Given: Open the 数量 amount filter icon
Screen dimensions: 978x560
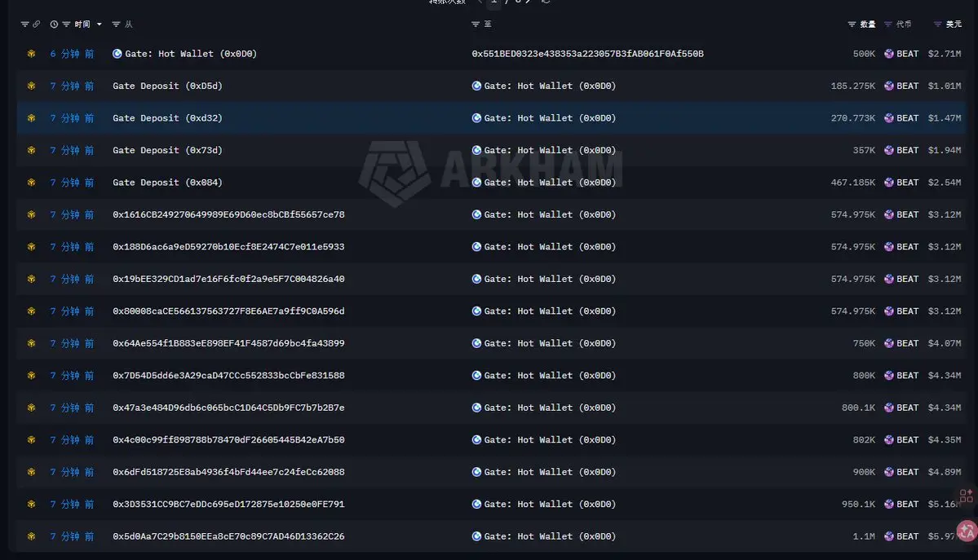Looking at the screenshot, I should [x=852, y=24].
